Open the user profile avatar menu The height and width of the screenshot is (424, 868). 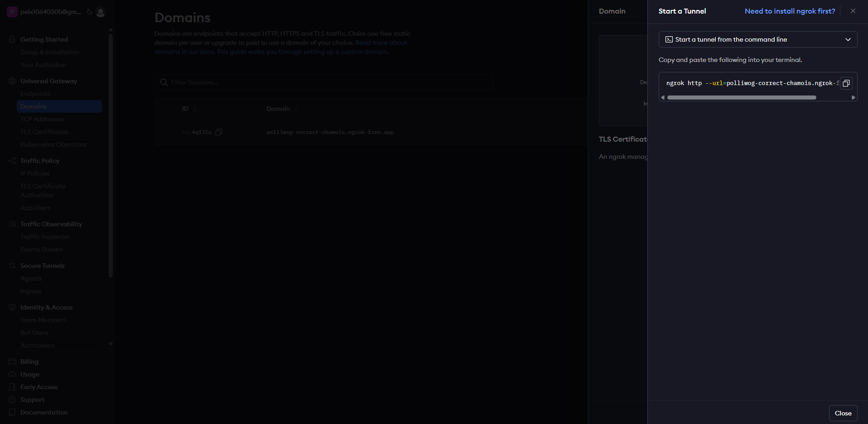[101, 12]
